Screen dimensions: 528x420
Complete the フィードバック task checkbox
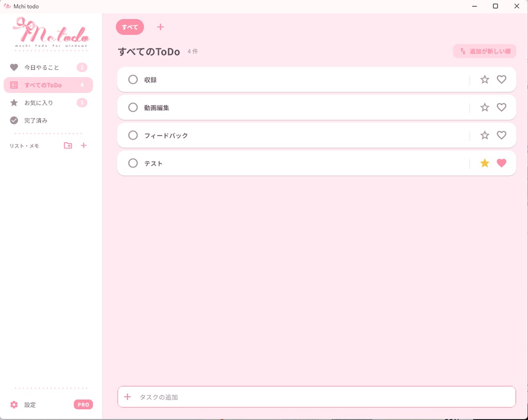(133, 136)
